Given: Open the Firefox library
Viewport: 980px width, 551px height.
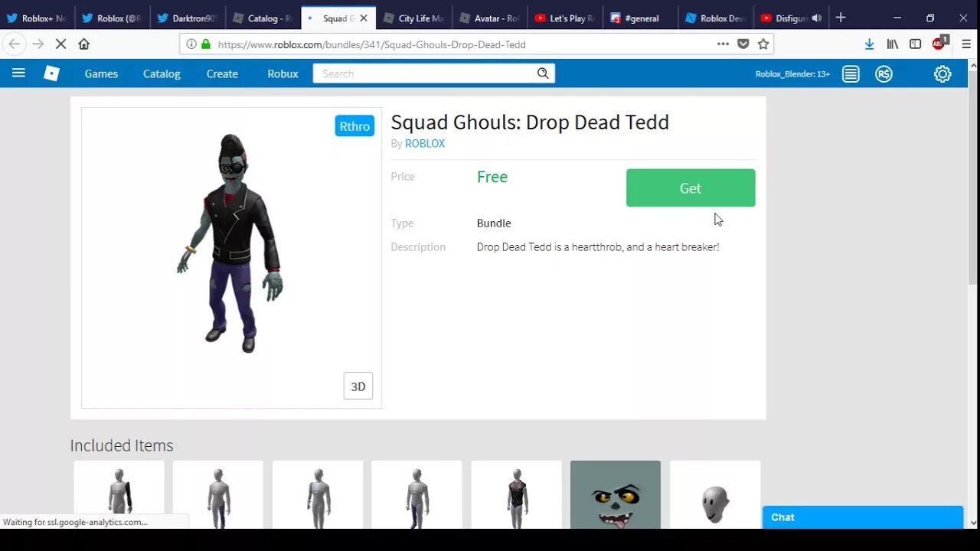Looking at the screenshot, I should [x=893, y=44].
